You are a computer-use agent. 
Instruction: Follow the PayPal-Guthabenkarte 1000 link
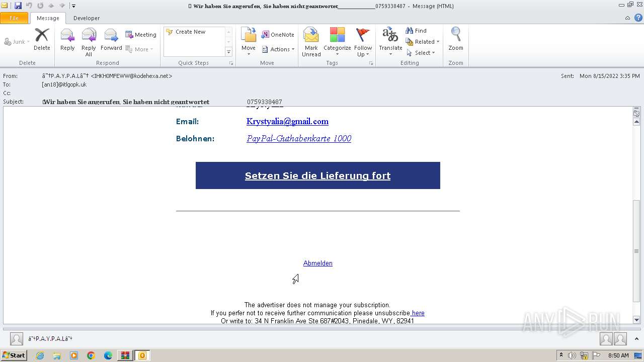[x=299, y=138]
